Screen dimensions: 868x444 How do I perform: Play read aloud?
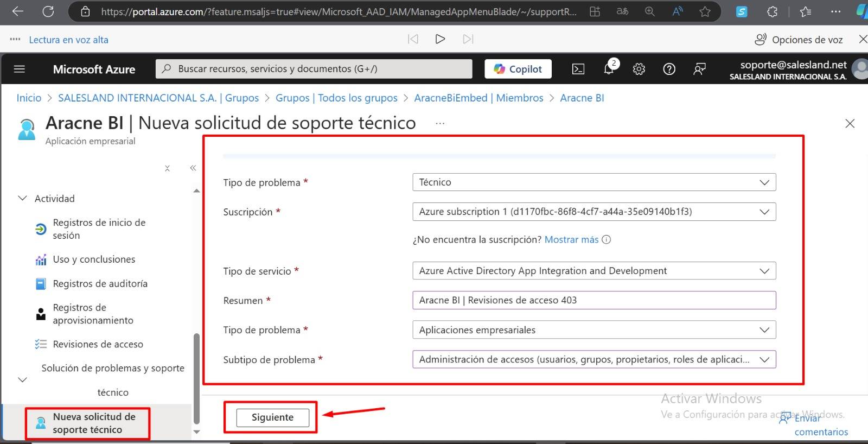(441, 39)
